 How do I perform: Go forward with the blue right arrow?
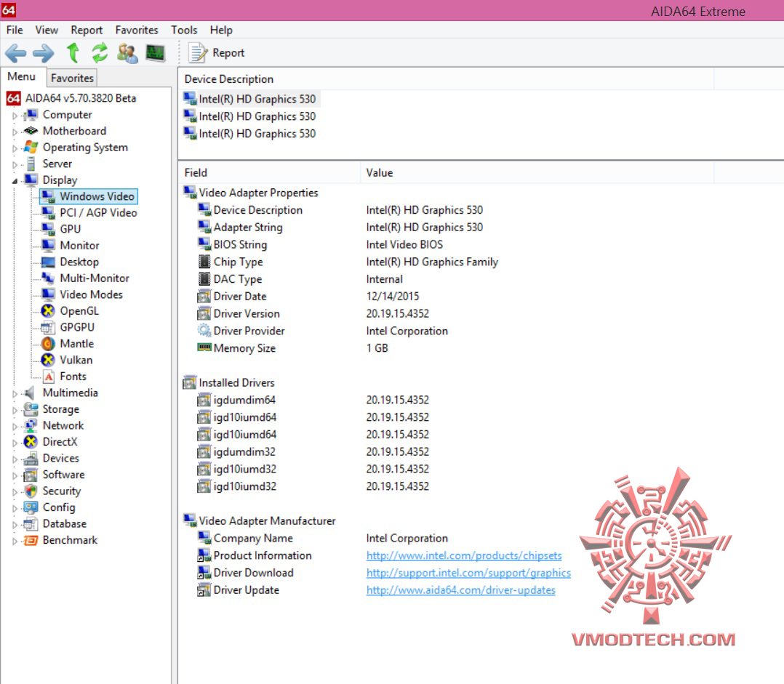pos(44,53)
